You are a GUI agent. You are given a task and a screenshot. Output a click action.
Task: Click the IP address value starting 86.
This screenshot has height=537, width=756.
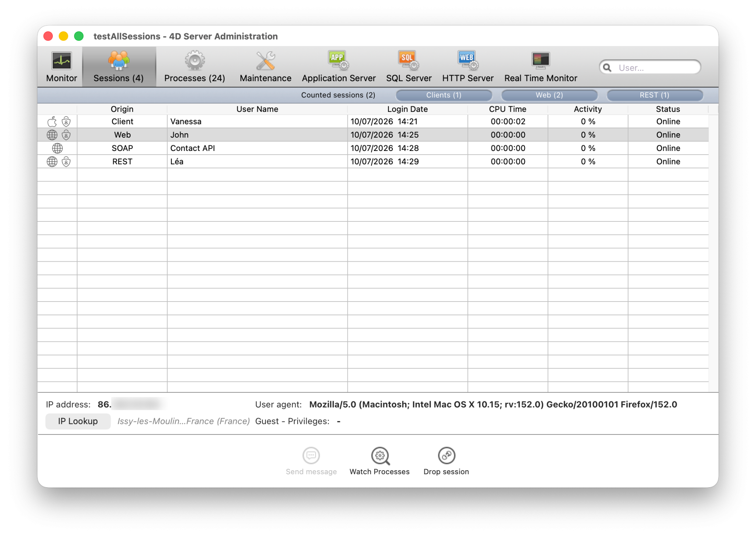130,405
